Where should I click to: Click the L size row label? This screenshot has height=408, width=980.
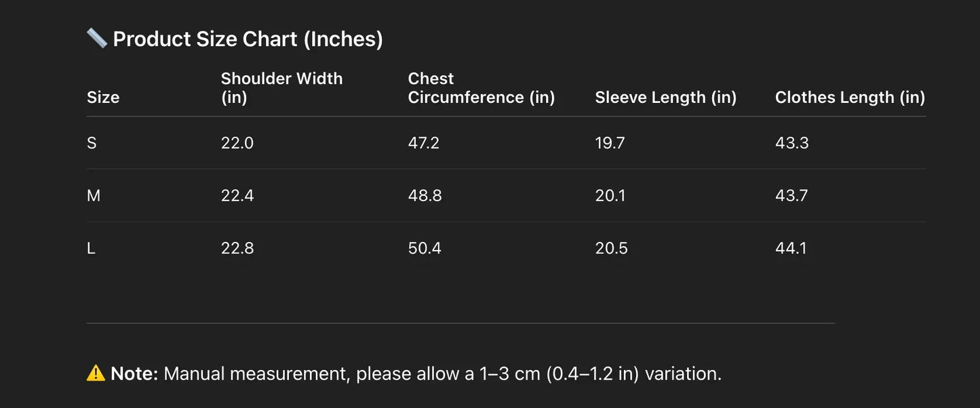(x=91, y=249)
